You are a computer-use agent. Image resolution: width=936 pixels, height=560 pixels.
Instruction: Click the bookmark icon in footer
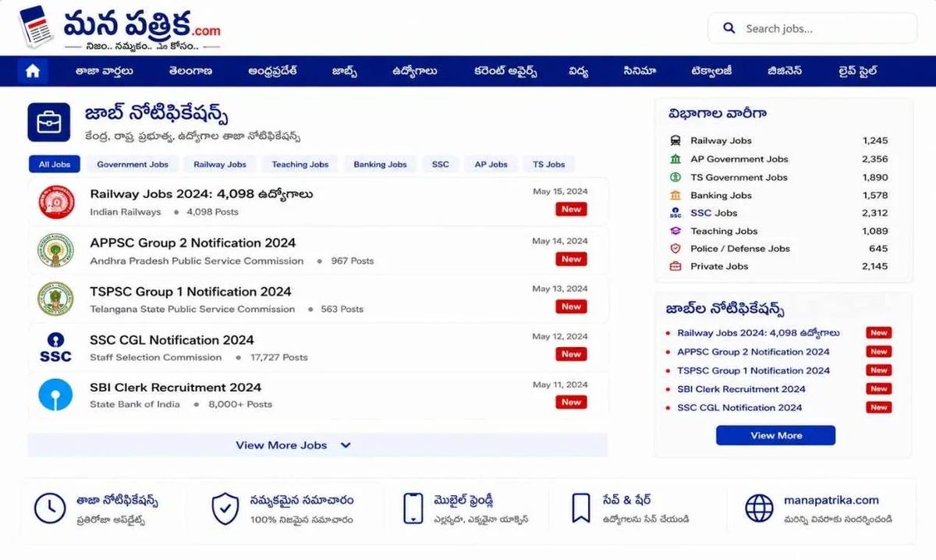point(580,508)
